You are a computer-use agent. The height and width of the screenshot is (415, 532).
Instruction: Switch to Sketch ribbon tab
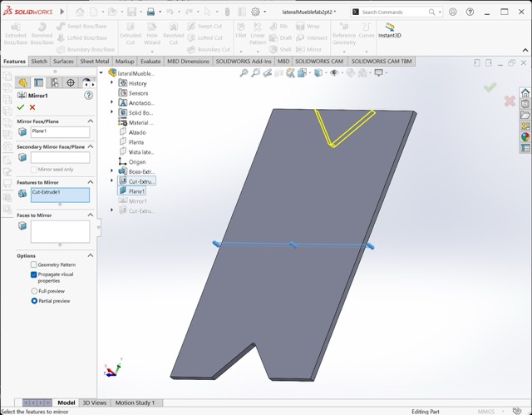point(39,62)
